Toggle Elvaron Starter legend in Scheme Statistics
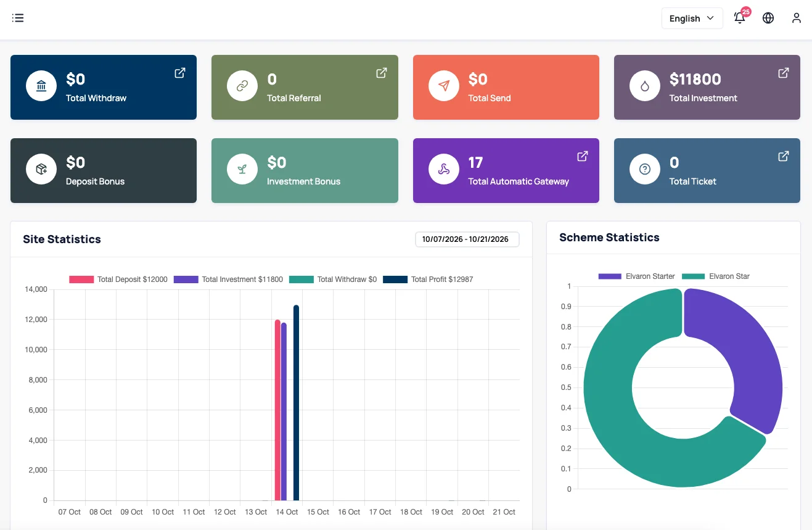 coord(637,276)
